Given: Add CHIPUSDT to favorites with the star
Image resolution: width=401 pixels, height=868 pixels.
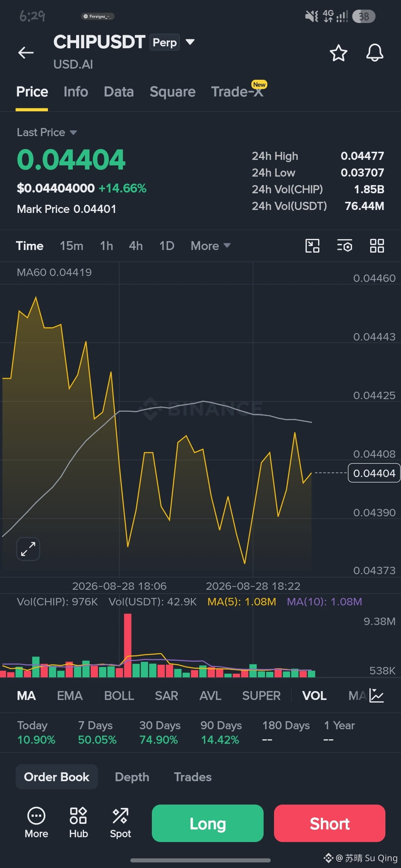Looking at the screenshot, I should pos(338,53).
